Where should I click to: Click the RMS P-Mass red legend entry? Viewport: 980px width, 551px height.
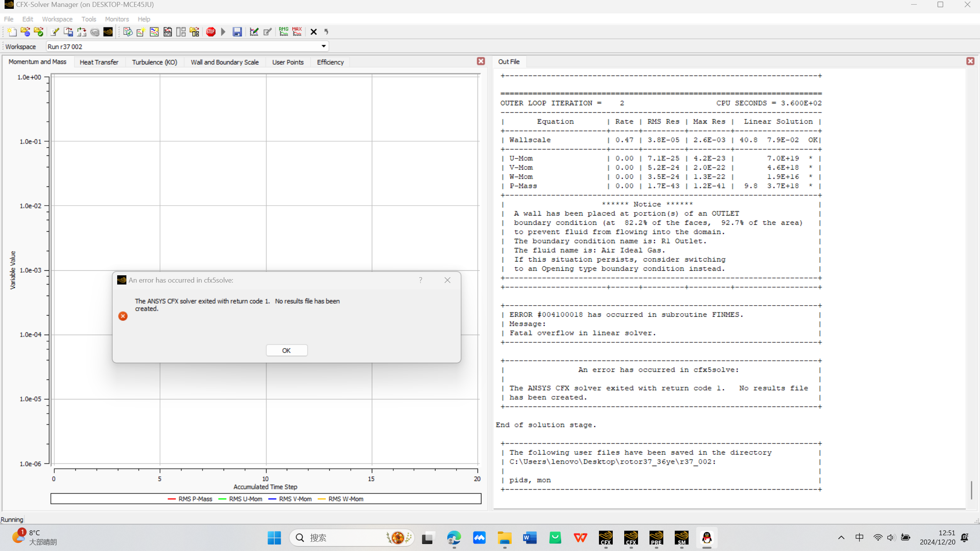pyautogui.click(x=190, y=499)
